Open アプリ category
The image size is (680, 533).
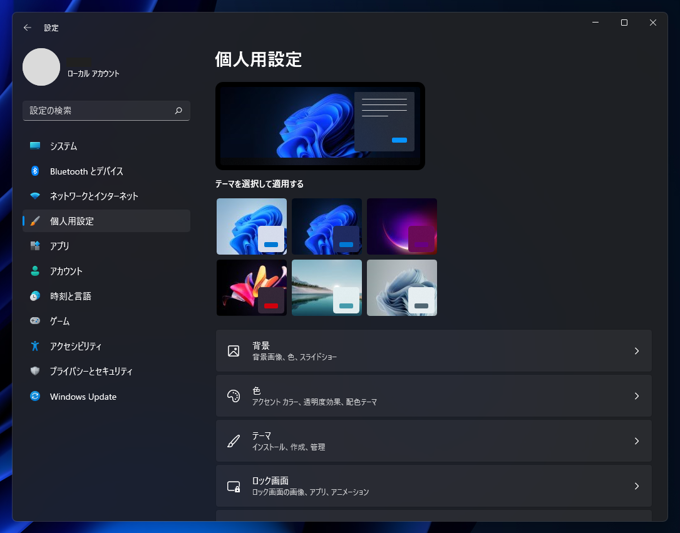click(x=106, y=246)
